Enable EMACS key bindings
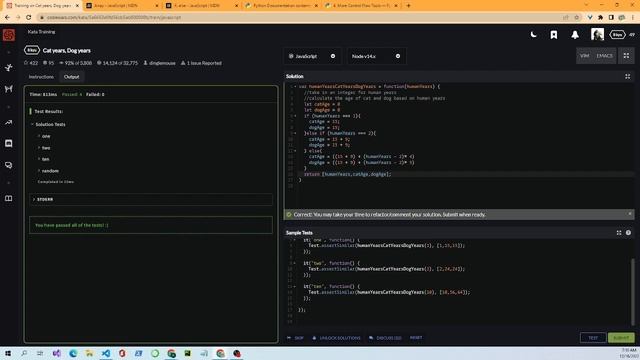 [x=604, y=56]
